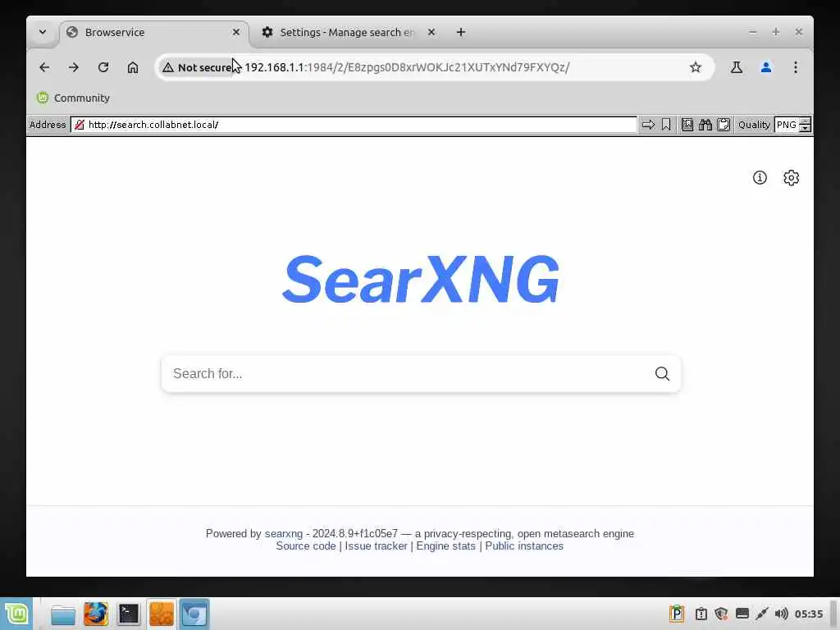
Task: Switch to Settings - Manage search engines tab
Action: [x=347, y=32]
